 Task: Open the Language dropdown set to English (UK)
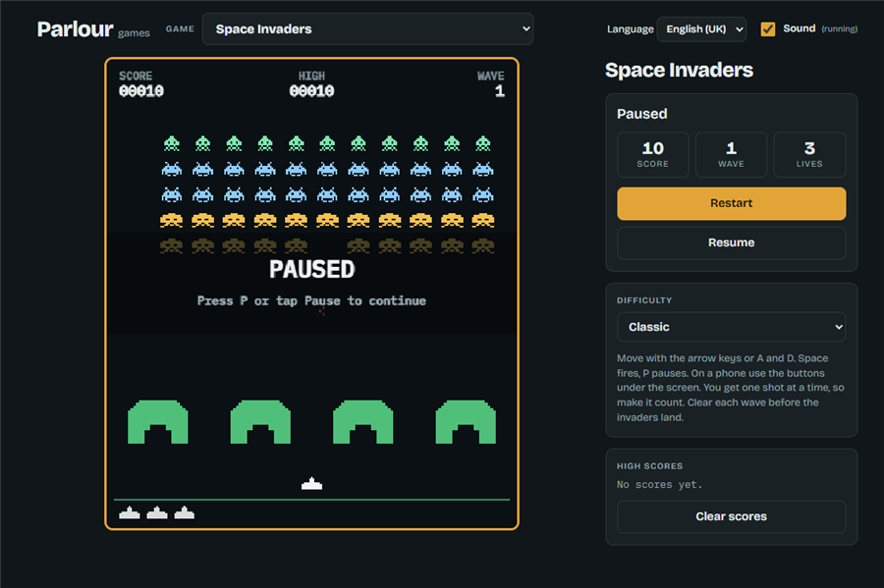pos(702,28)
